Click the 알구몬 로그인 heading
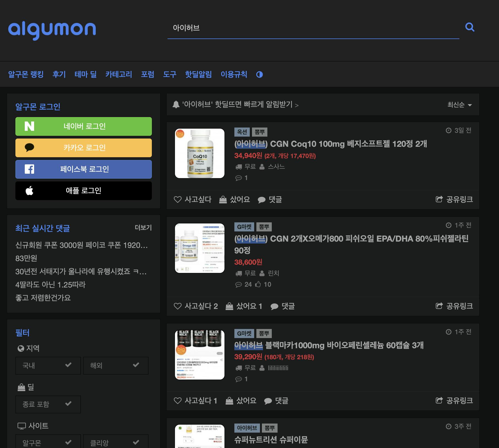The height and width of the screenshot is (448, 499). click(38, 107)
